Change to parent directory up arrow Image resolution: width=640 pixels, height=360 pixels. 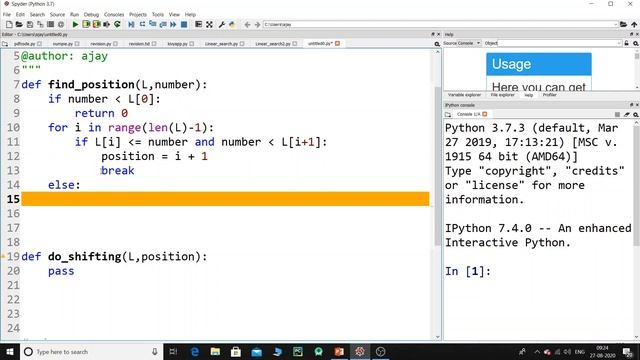(x=634, y=24)
